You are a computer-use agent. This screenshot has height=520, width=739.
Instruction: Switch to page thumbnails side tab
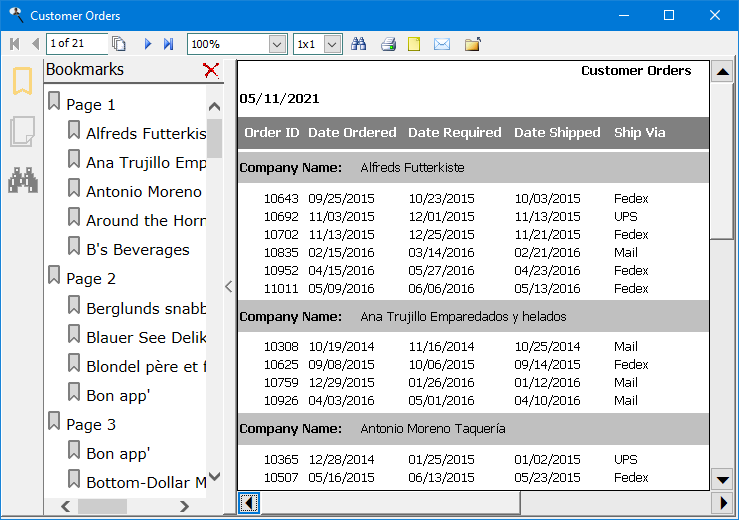tap(22, 131)
